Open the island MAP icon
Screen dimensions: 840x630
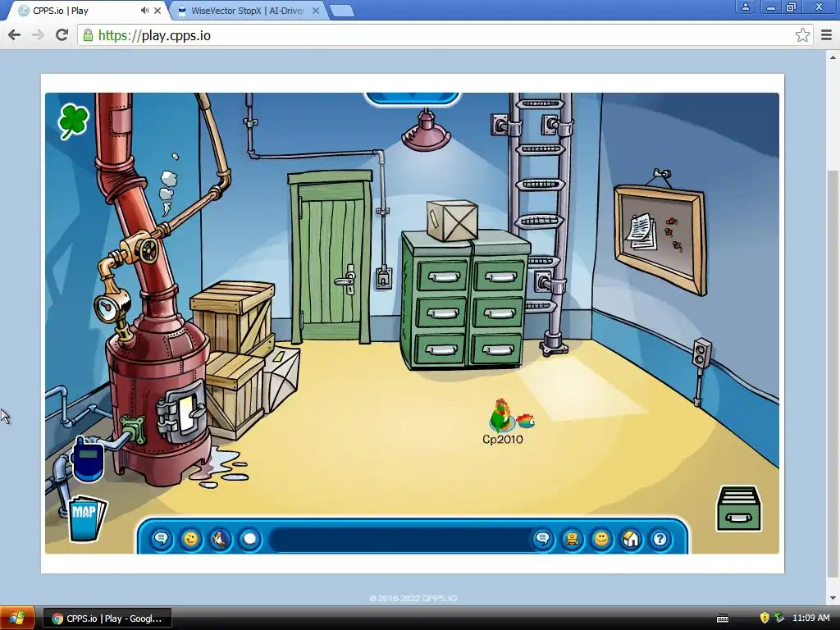coord(87,518)
